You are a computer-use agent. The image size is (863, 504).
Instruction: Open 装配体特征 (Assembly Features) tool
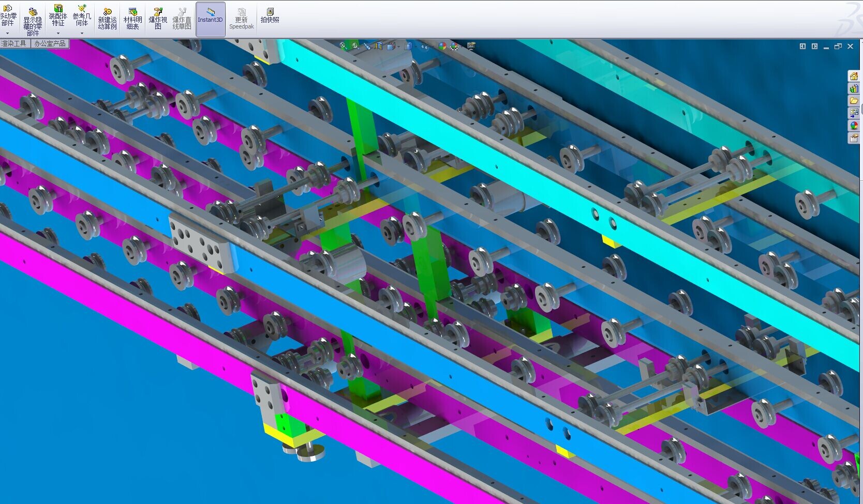58,16
